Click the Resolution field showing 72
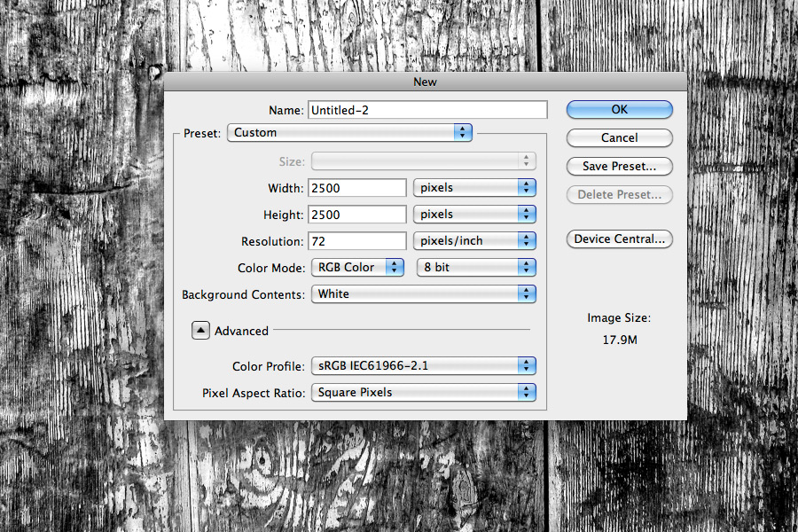The height and width of the screenshot is (532, 798). [x=356, y=240]
